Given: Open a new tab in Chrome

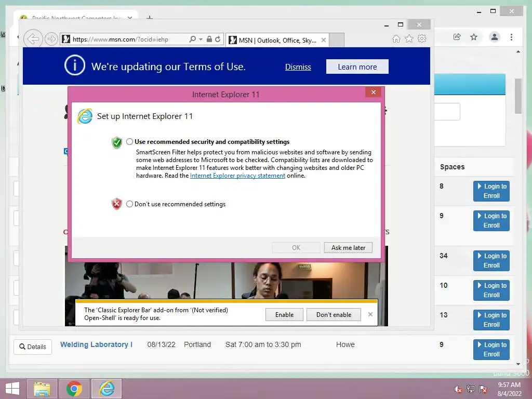Looking at the screenshot, I should point(150,17).
